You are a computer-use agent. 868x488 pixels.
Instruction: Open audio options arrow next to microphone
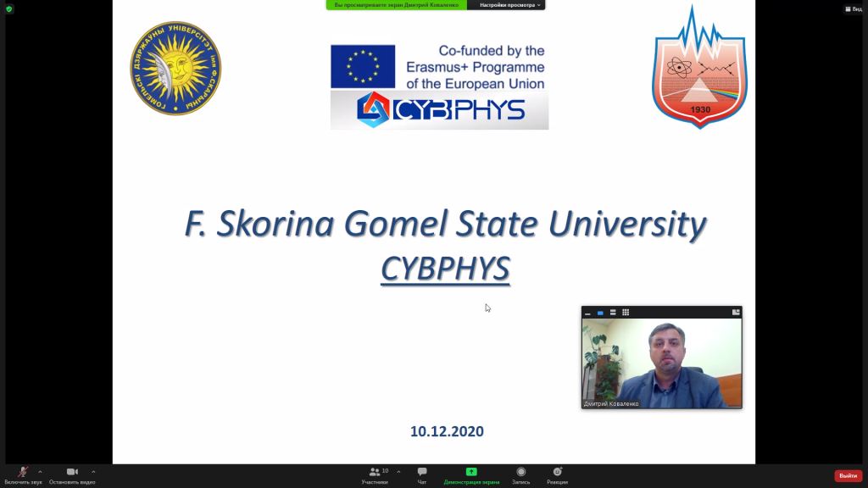40,472
